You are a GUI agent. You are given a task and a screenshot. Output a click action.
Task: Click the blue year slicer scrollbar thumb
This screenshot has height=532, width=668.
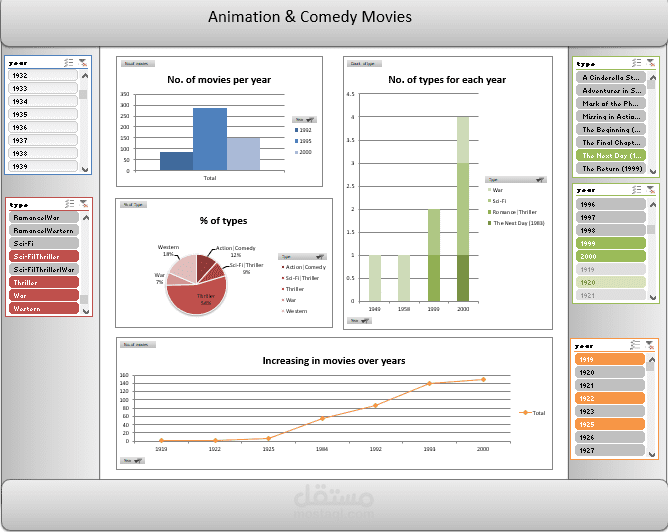pos(84,94)
